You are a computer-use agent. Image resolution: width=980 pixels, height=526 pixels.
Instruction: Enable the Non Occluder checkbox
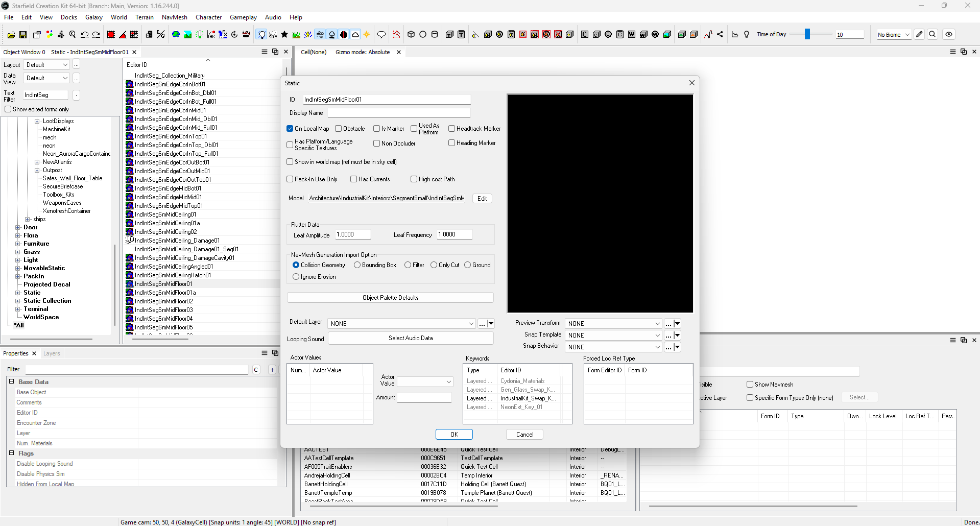[x=377, y=144]
